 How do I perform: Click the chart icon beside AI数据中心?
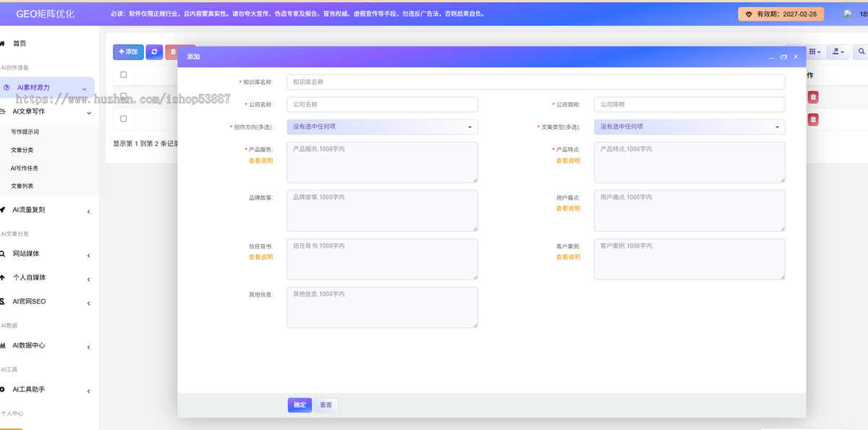[4, 346]
